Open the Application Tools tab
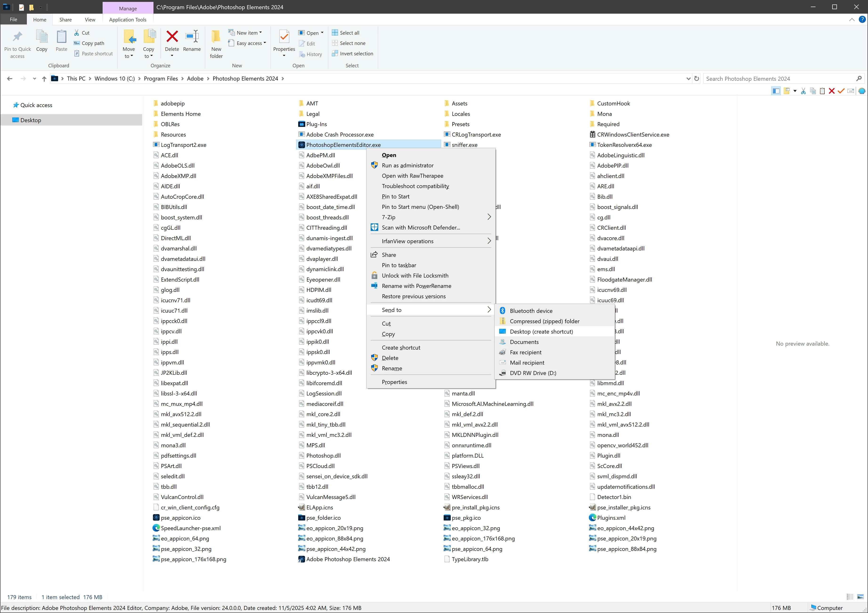The image size is (868, 613). pos(128,19)
